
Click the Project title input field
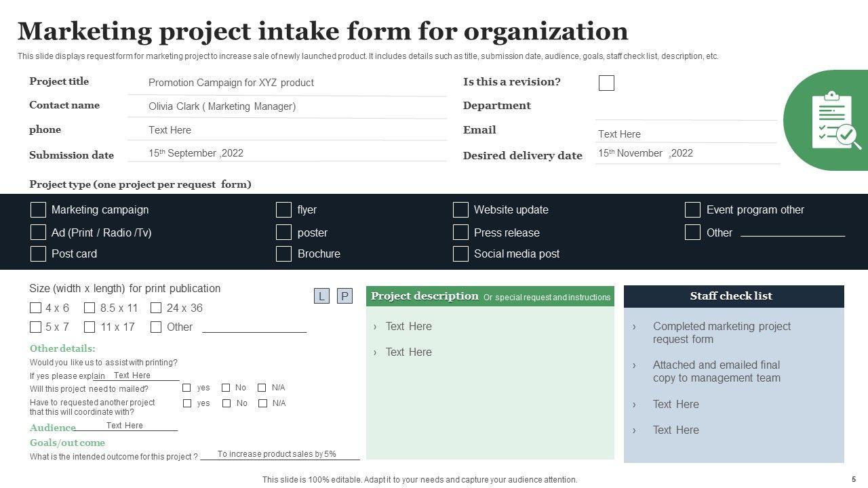coord(287,83)
